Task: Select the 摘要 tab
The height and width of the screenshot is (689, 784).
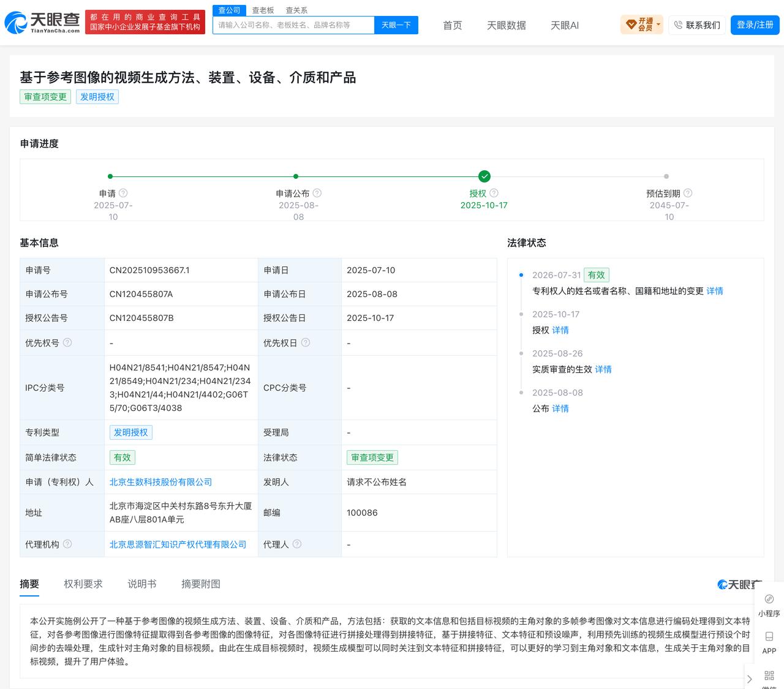Action: [29, 584]
